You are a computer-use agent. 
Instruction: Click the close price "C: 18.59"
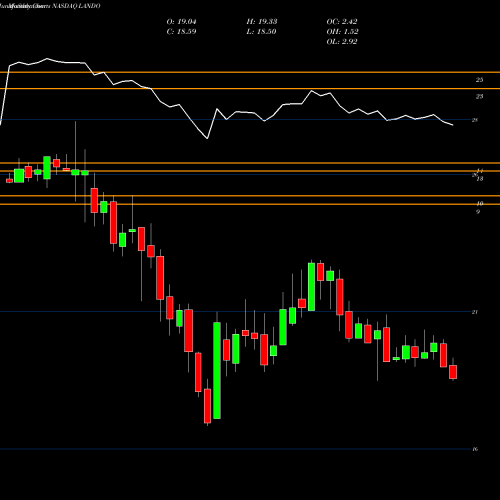click(181, 32)
